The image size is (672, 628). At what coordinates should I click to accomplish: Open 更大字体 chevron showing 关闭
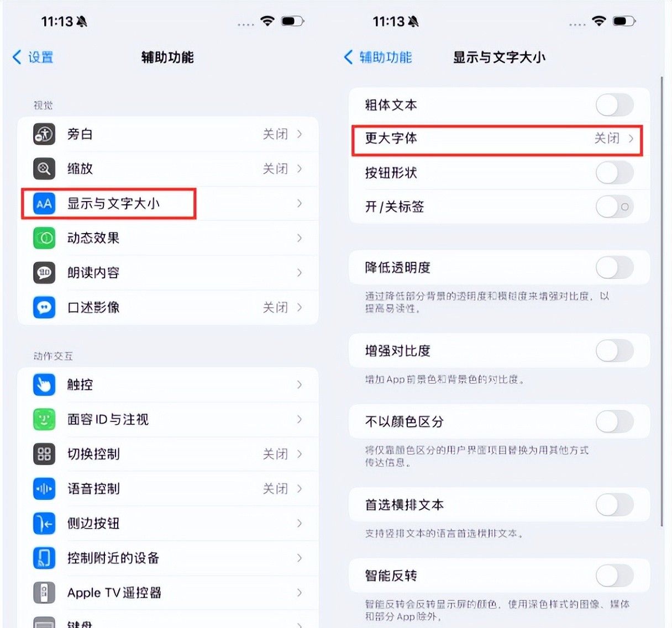point(631,139)
